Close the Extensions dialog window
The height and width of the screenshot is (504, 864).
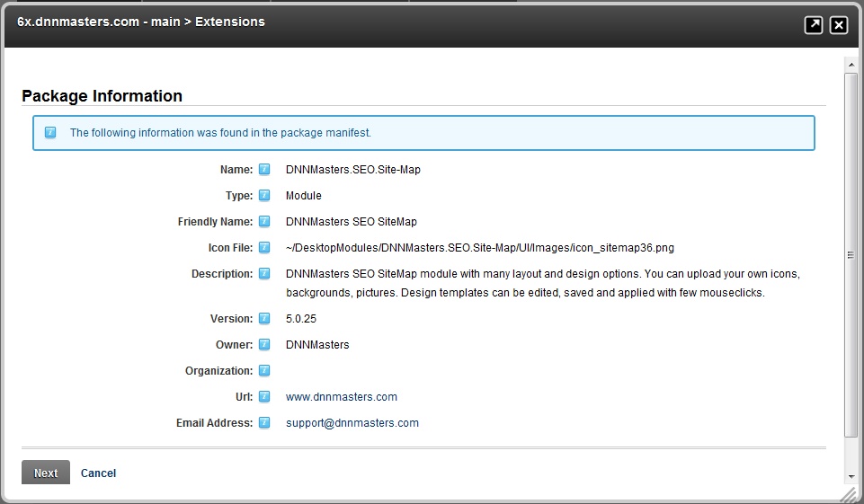pos(839,25)
